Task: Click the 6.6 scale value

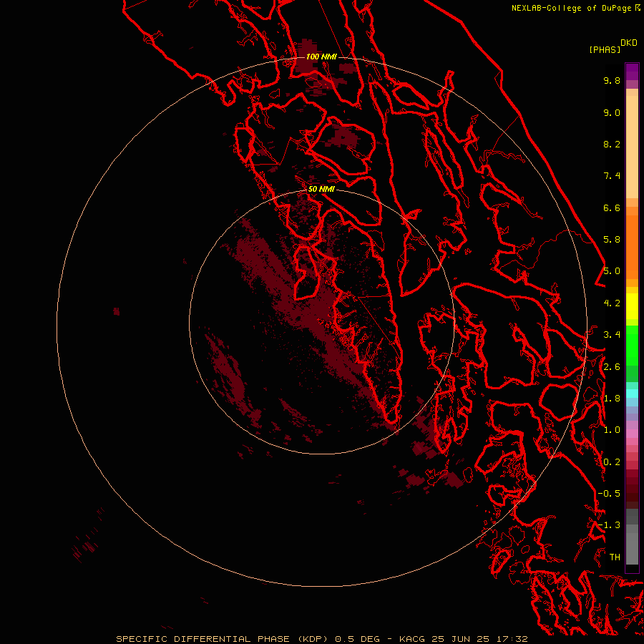Action: [x=612, y=208]
